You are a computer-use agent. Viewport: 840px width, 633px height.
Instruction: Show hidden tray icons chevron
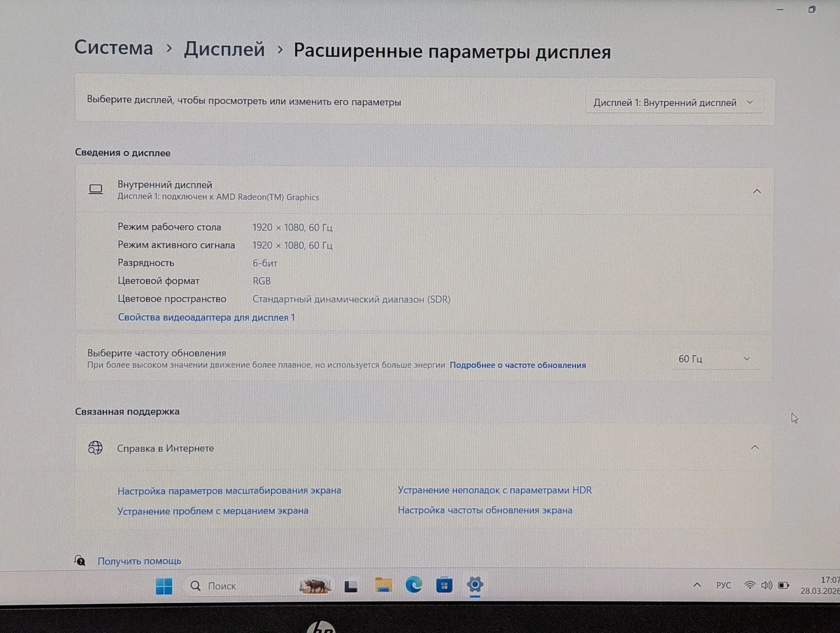point(697,585)
